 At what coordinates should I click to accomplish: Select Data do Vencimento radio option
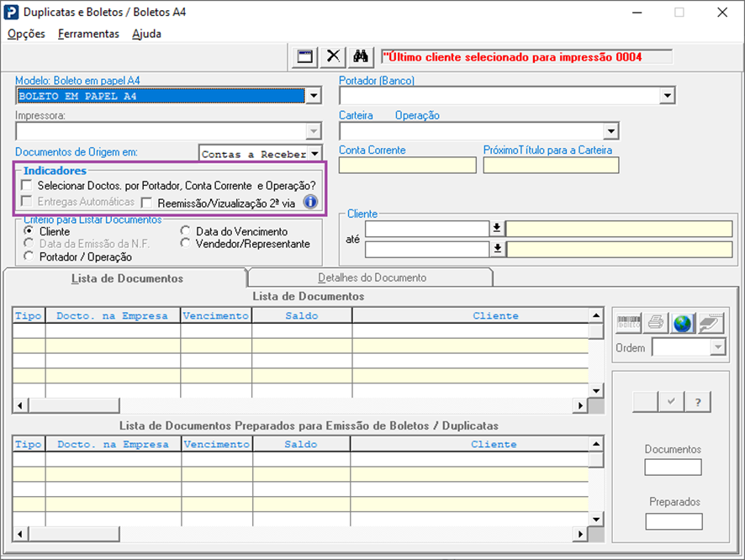(x=185, y=231)
